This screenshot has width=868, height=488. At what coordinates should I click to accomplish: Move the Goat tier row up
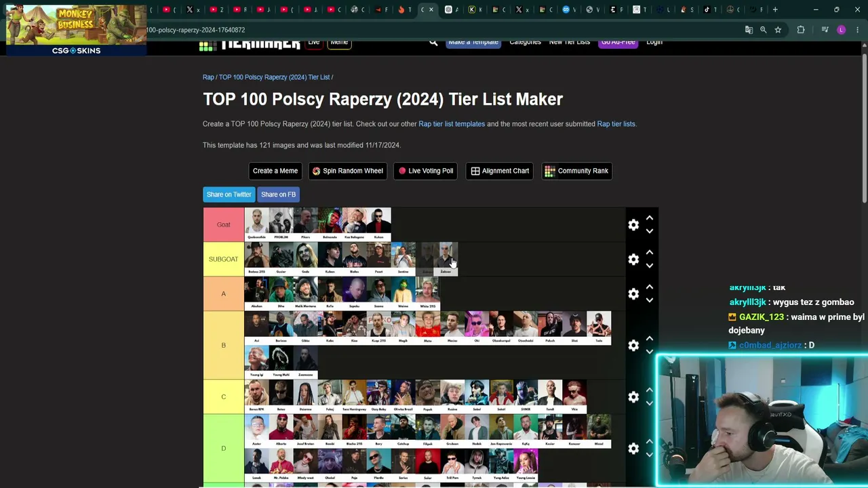click(x=650, y=218)
